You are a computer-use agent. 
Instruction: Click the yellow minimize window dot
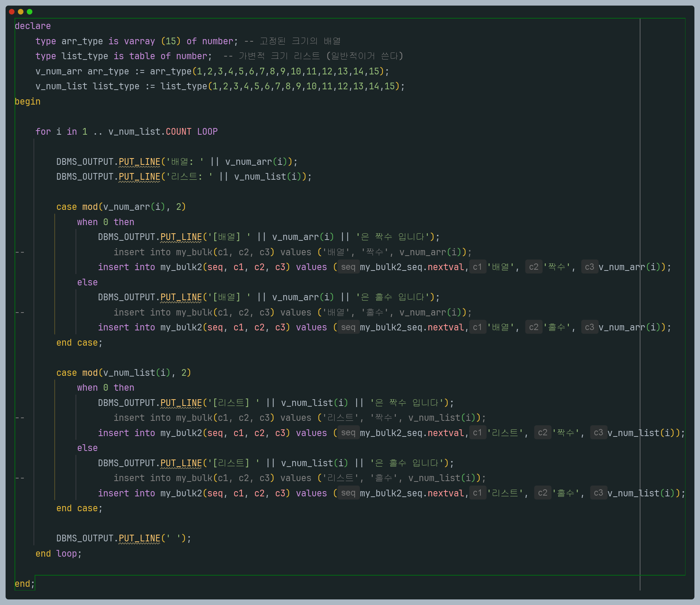coord(20,12)
